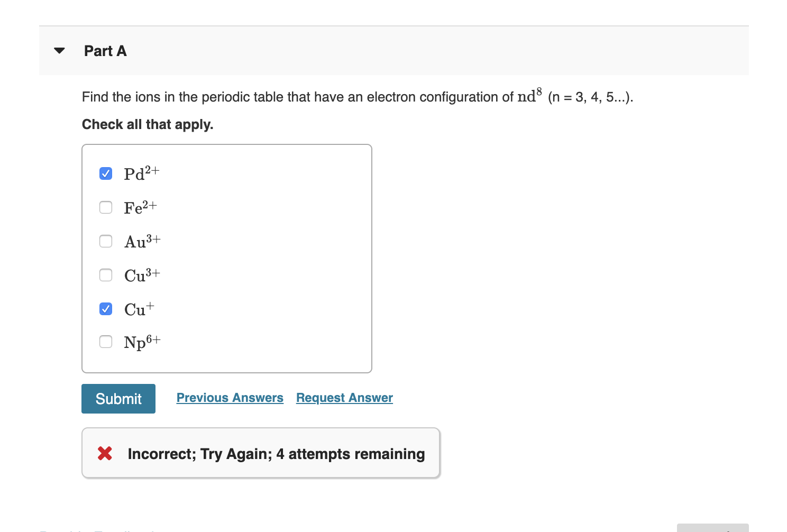The height and width of the screenshot is (532, 787).
Task: Check the Np6+ answer option
Action: pos(106,342)
